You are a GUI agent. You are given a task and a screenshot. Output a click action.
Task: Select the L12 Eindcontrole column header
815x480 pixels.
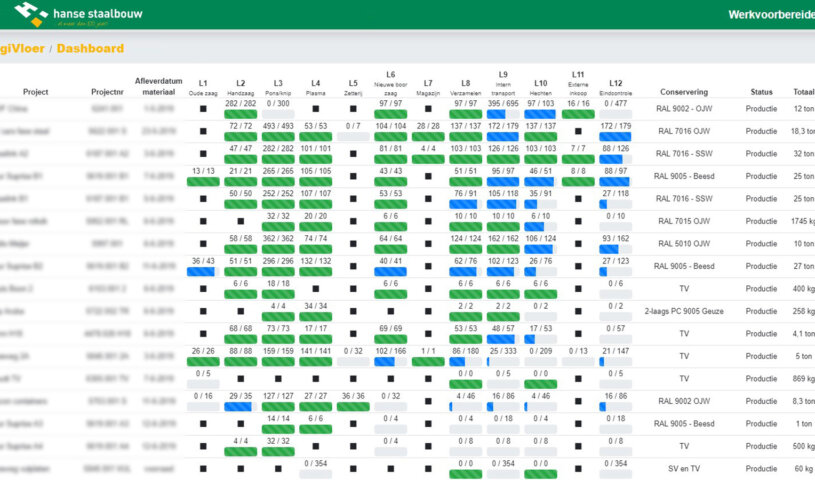coord(615,87)
